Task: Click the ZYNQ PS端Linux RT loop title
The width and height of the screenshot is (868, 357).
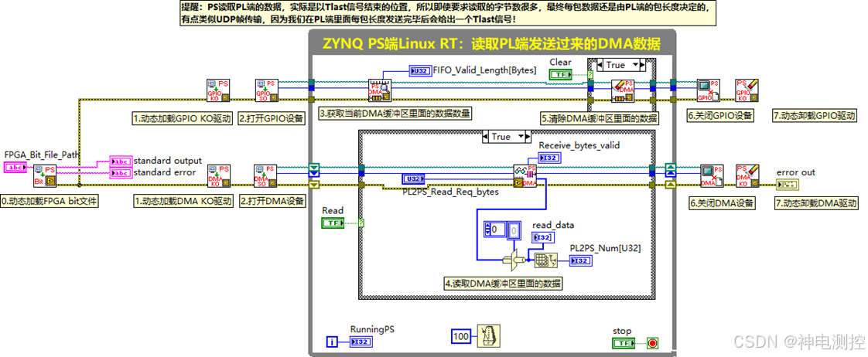Action: coord(491,43)
